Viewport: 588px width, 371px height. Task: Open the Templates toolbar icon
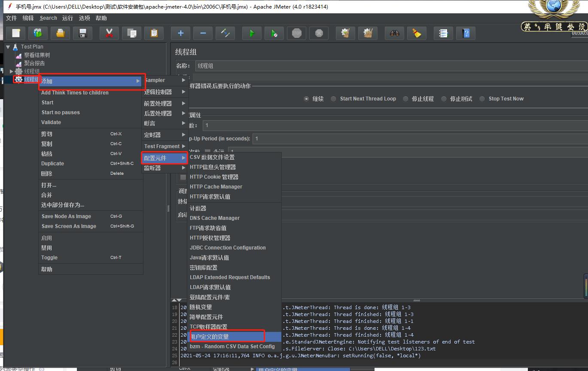point(38,33)
